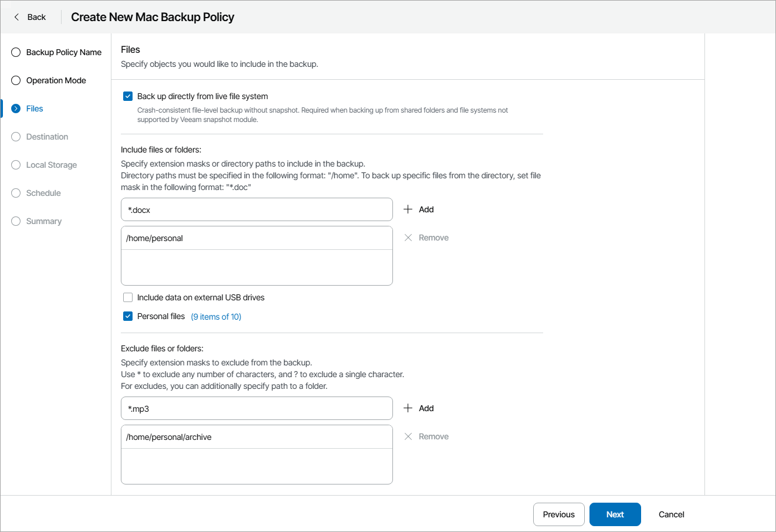Click the Backup Policy Name step circle

coord(16,52)
